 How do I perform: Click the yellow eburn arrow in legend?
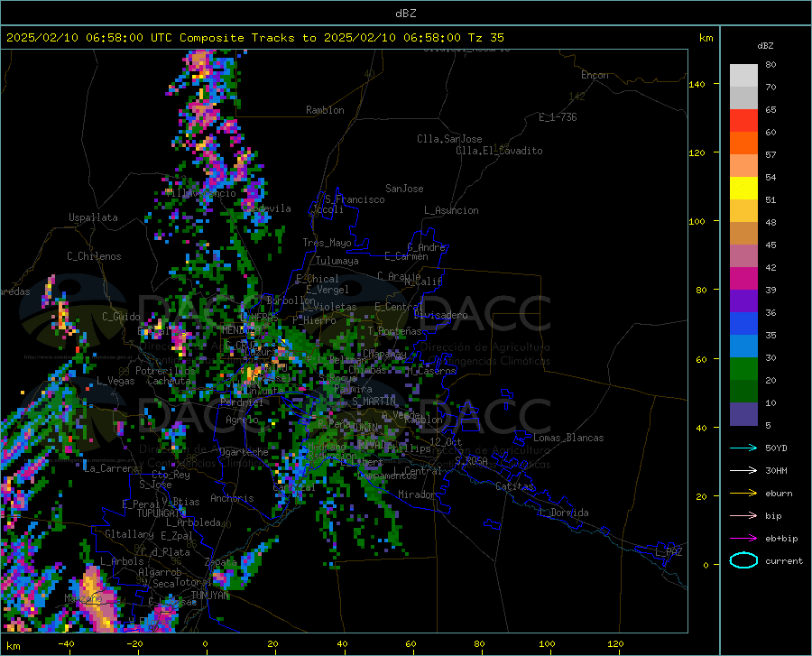click(743, 494)
